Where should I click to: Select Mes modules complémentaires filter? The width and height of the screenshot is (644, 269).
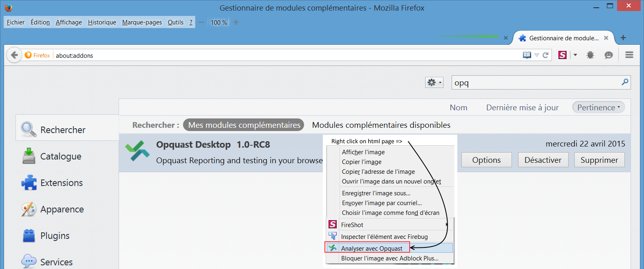coord(244,125)
